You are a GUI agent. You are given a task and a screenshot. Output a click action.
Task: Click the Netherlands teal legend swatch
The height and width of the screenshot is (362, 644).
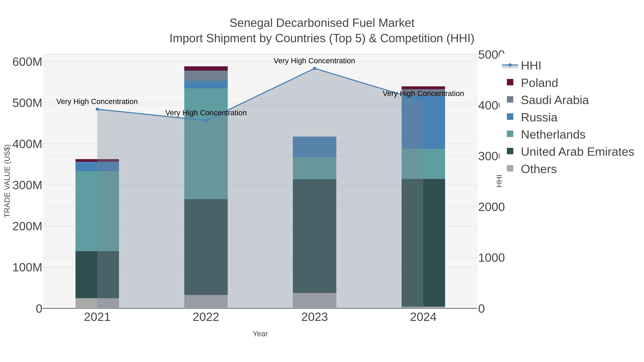tap(510, 134)
